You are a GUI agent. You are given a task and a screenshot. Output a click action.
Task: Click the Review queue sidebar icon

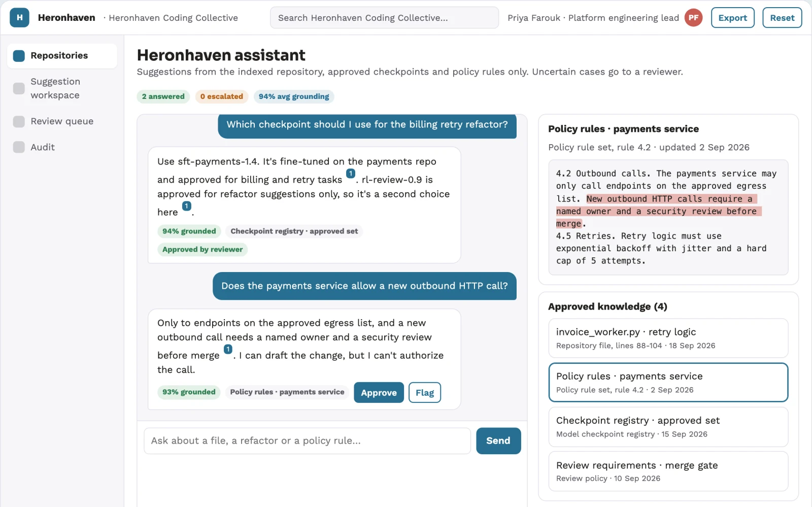tap(19, 121)
